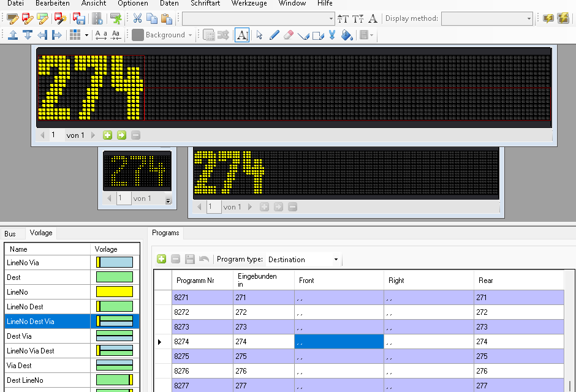Click the decrease font size icon

click(358, 18)
